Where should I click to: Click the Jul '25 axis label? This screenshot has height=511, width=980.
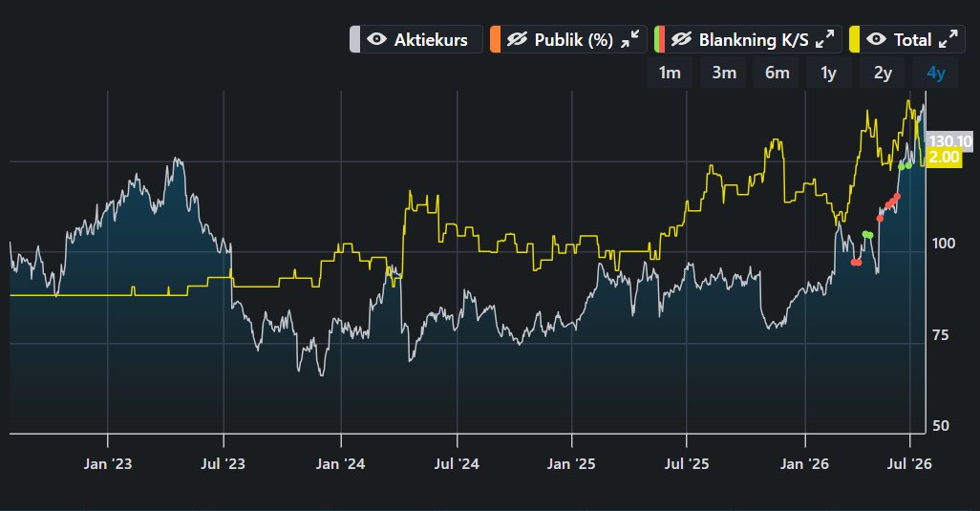(687, 464)
